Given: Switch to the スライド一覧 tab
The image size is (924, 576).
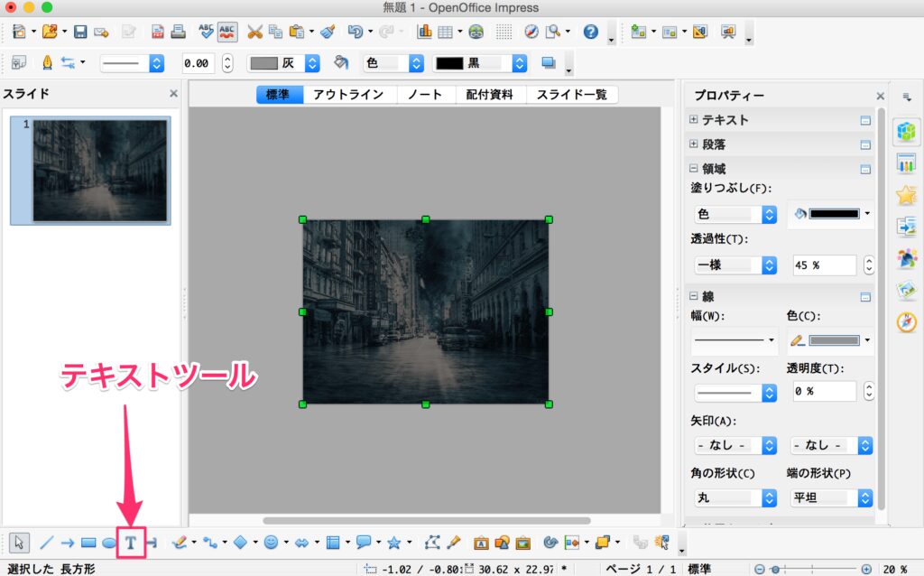Looking at the screenshot, I should [572, 95].
